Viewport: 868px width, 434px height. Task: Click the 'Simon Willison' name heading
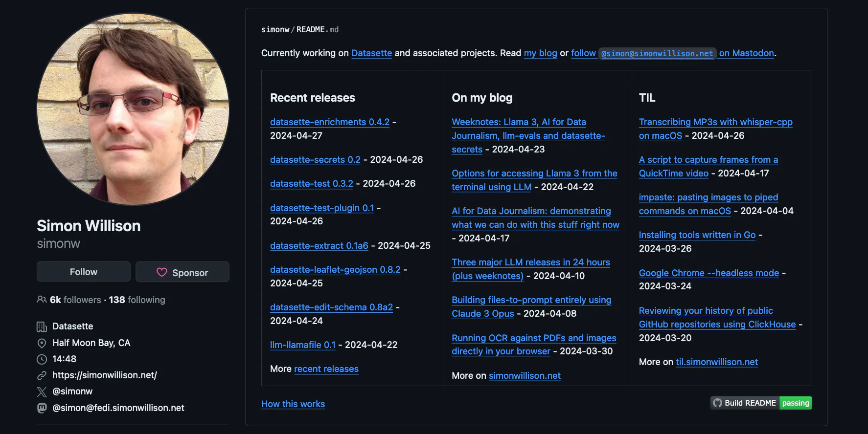[x=89, y=226]
